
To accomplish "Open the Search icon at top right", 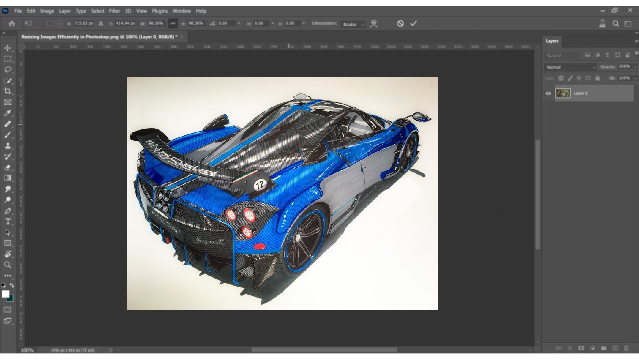I will pyautogui.click(x=616, y=24).
